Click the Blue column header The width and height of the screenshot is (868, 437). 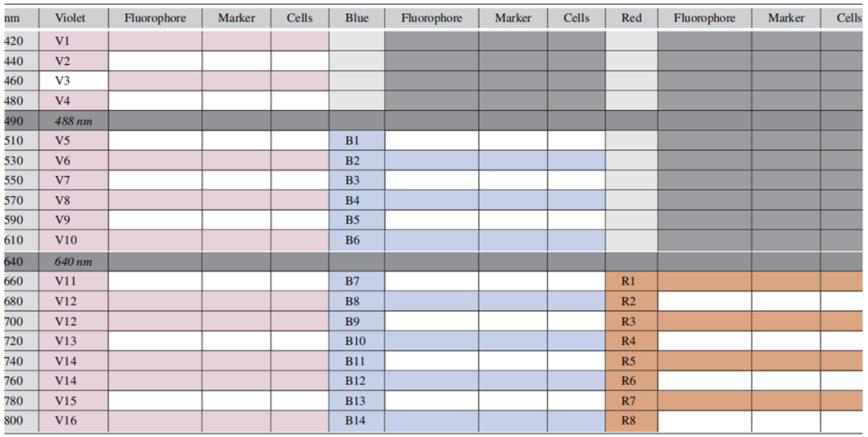point(357,18)
